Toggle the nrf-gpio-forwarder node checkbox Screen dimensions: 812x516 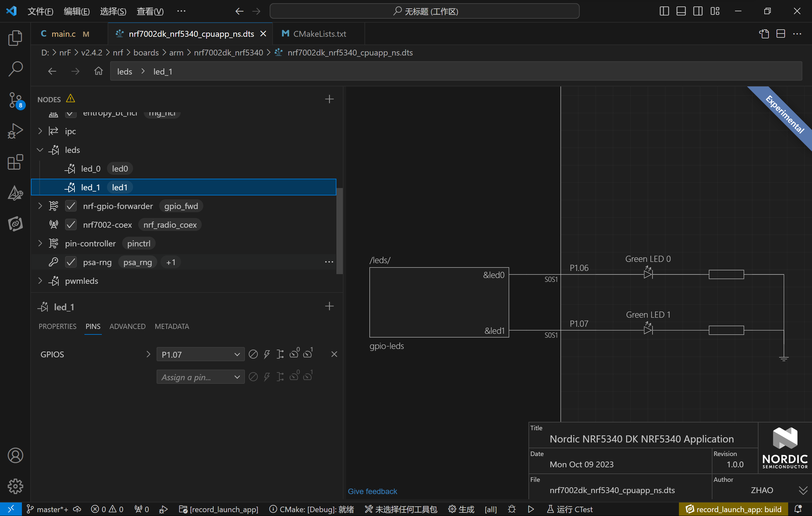[x=71, y=206]
